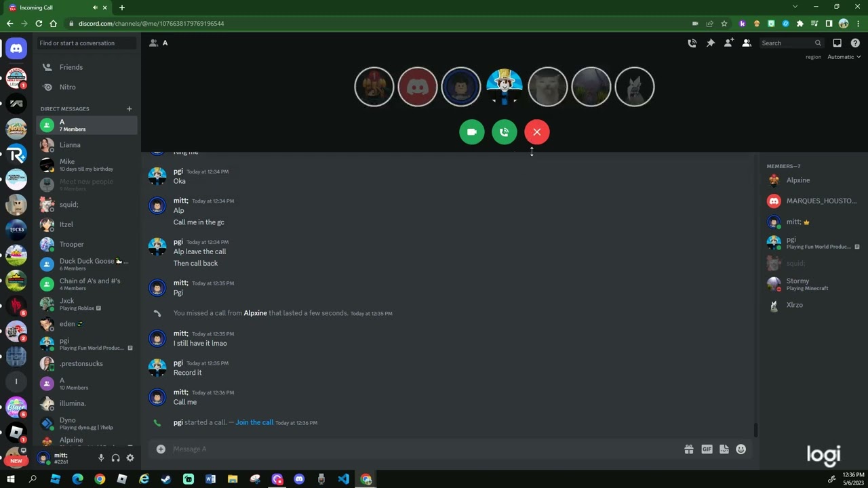Image resolution: width=868 pixels, height=488 pixels.
Task: Select MARQUES_HOUSTO member entry
Action: point(812,201)
